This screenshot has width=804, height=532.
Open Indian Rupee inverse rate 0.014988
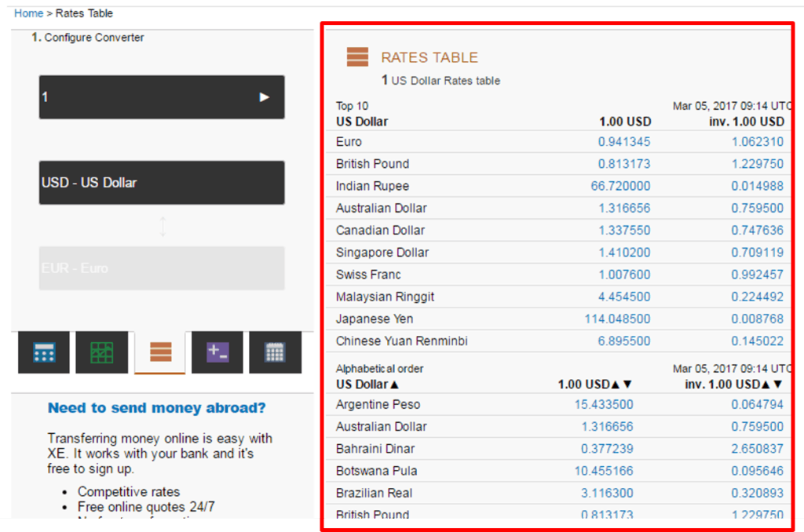[757, 186]
